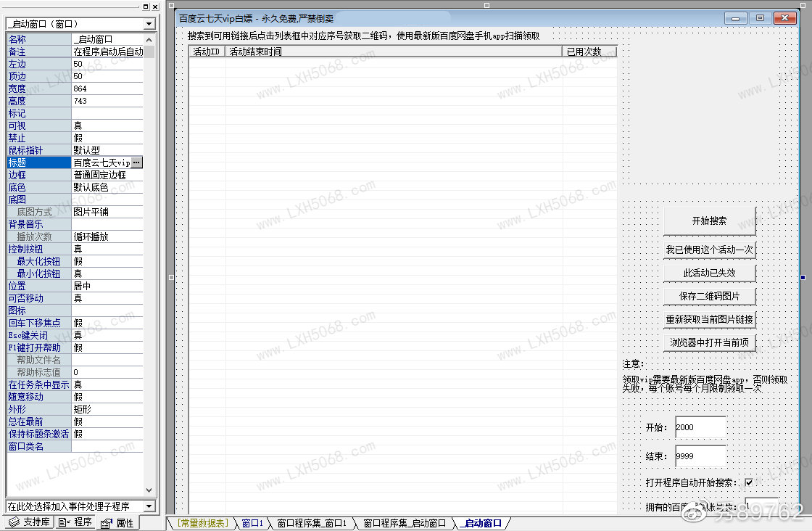This screenshot has width=812, height=531.
Task: Select the _启动窗口 designer tab
Action: click(x=482, y=523)
